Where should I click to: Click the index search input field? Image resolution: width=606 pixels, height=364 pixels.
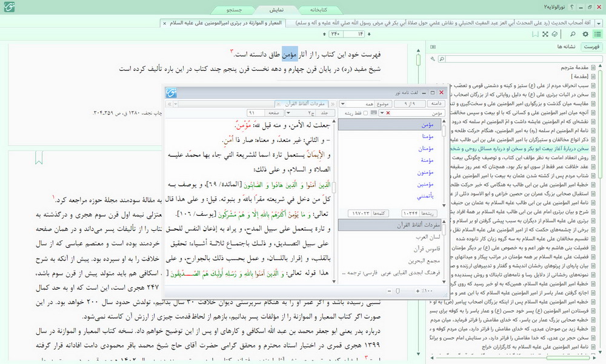[x=524, y=59]
